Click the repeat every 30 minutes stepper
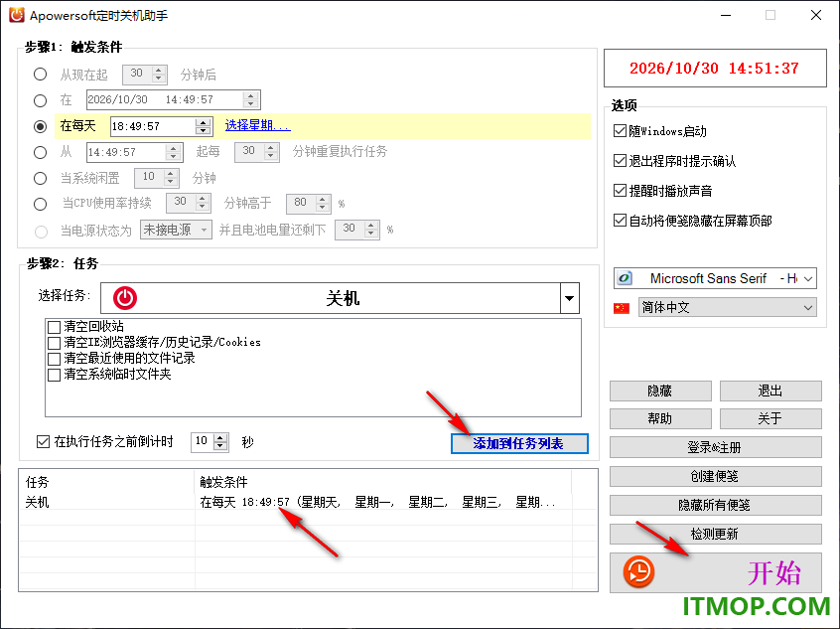The image size is (840, 629). tap(271, 152)
